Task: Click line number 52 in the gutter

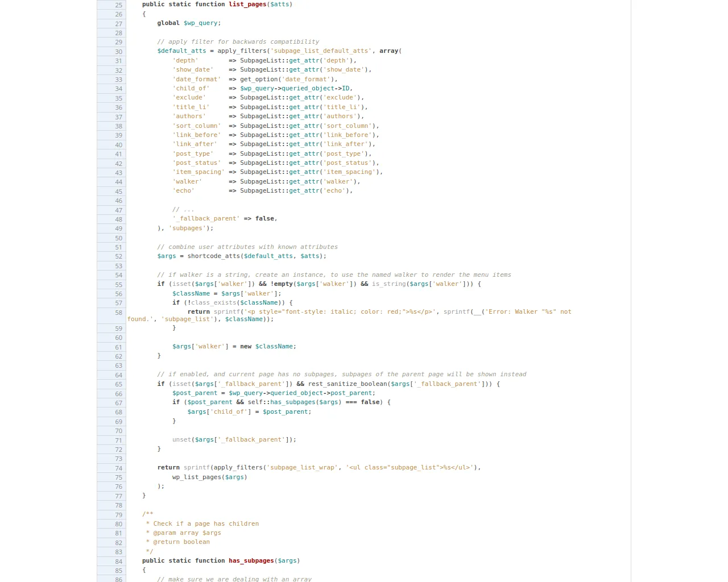Action: point(118,257)
